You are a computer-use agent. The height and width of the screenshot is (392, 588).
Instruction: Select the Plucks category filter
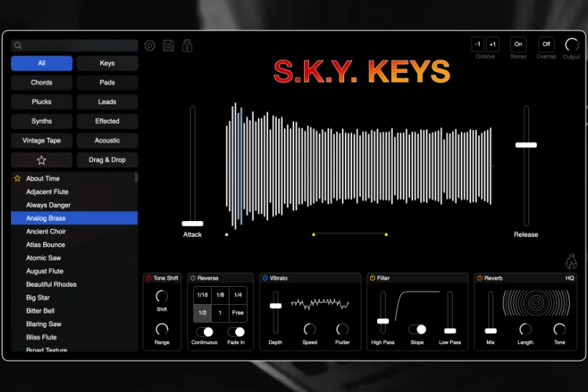(x=42, y=102)
